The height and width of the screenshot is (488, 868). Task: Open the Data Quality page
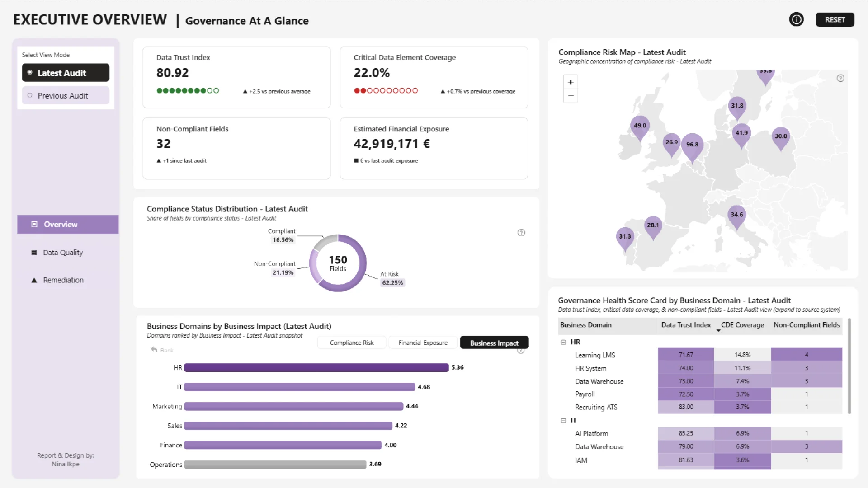[63, 253]
